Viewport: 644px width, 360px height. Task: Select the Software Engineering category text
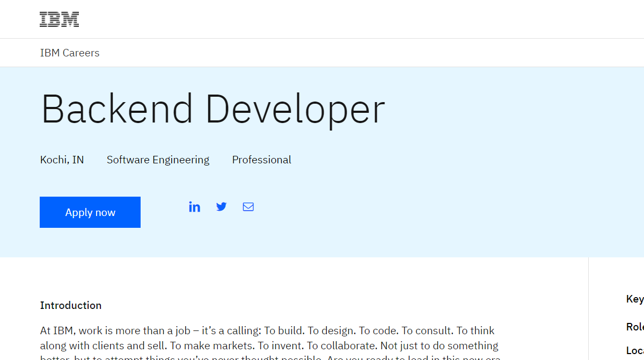pyautogui.click(x=158, y=160)
